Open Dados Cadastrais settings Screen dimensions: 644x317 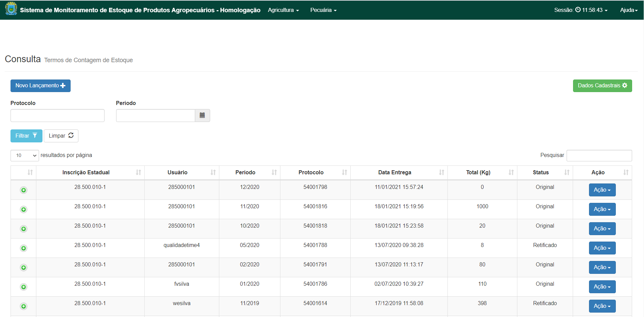602,86
